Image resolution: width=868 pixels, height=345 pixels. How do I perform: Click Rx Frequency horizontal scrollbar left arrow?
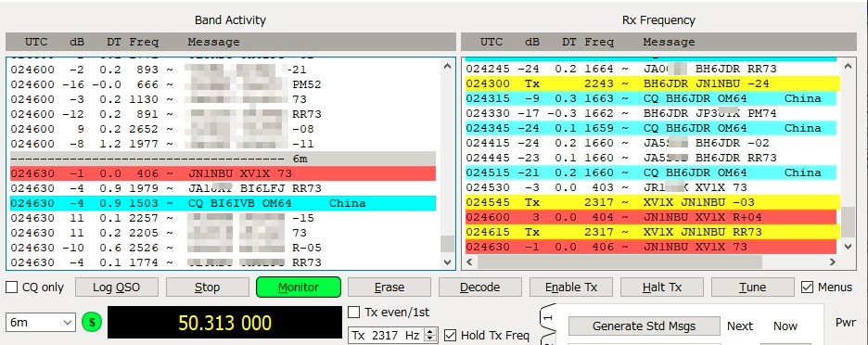click(469, 262)
